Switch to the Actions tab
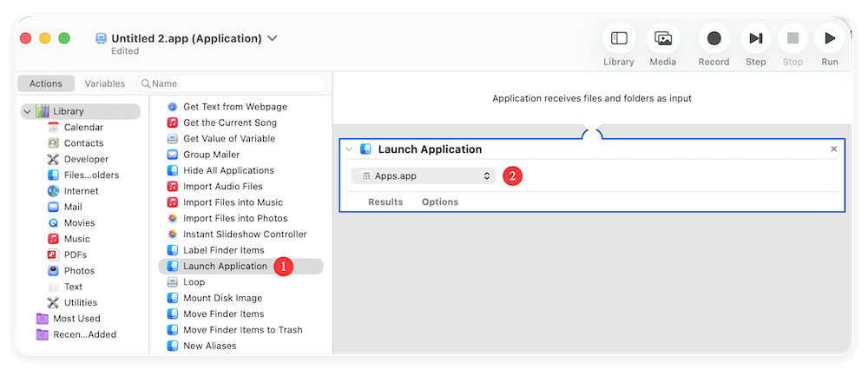Image resolution: width=868 pixels, height=370 pixels. [46, 83]
